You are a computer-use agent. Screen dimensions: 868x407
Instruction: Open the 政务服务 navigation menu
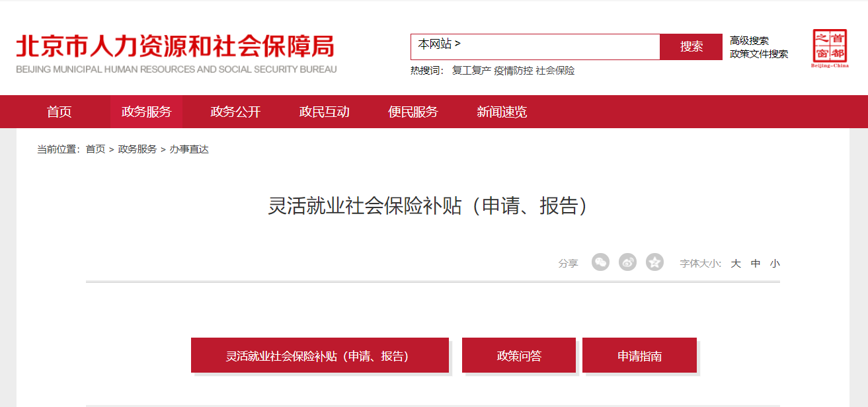tap(146, 112)
